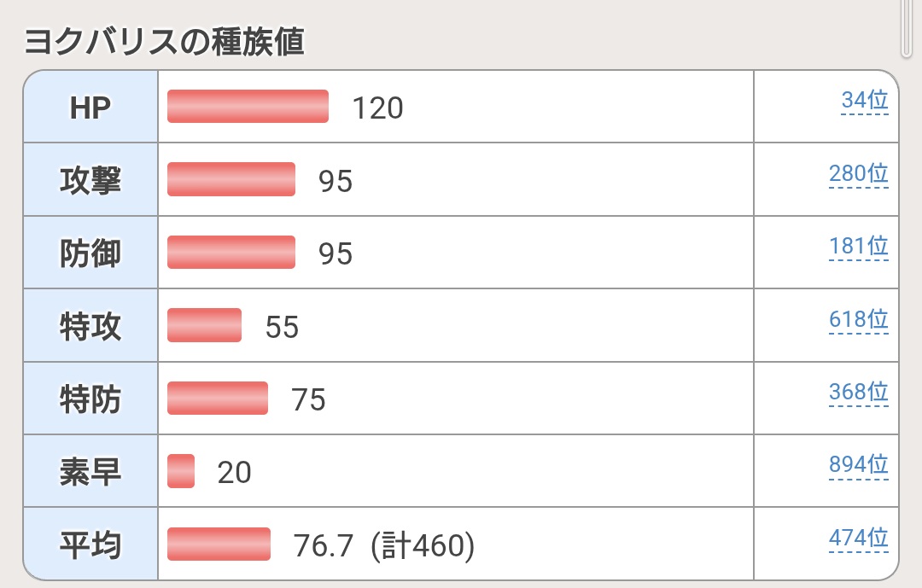Image resolution: width=922 pixels, height=588 pixels.
Task: Select the 素早 row label
Action: click(90, 472)
